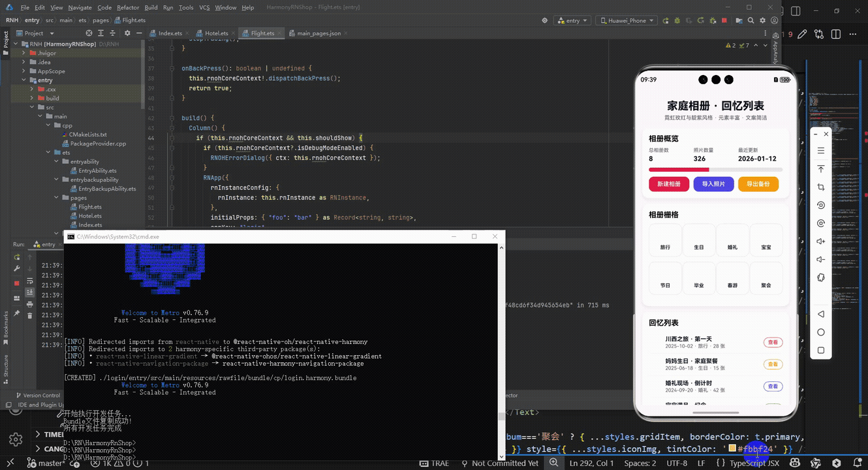Open the entry run configuration dropdown
This screenshot has width=868, height=470.
(x=572, y=20)
